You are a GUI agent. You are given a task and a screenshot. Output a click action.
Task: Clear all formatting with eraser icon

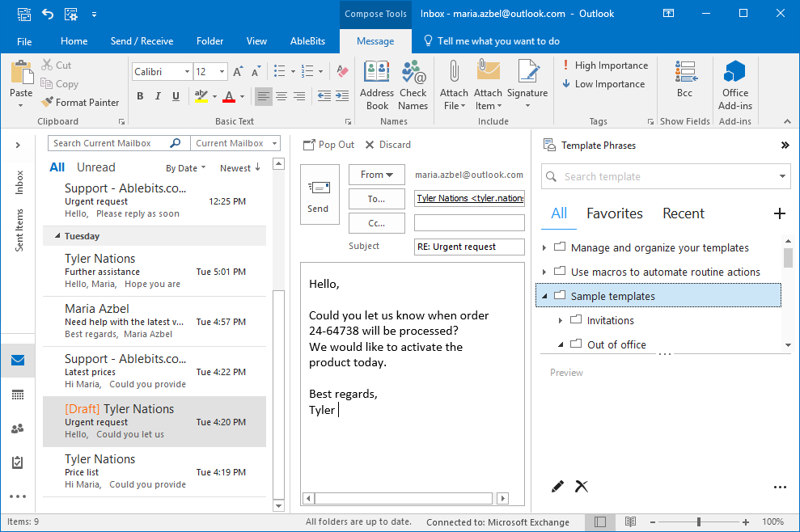pos(342,72)
